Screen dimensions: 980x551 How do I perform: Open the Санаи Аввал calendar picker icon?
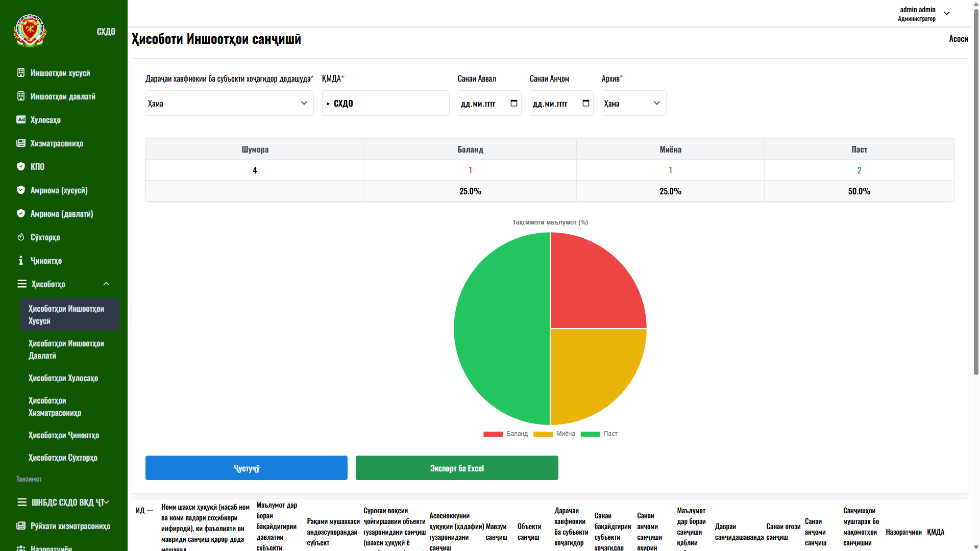[x=514, y=103]
